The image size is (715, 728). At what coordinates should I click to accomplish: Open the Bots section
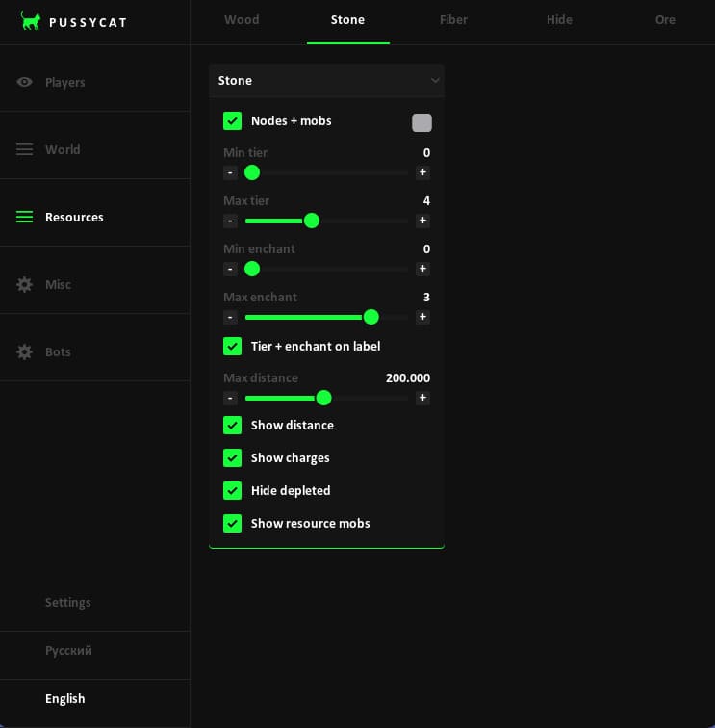coord(94,351)
